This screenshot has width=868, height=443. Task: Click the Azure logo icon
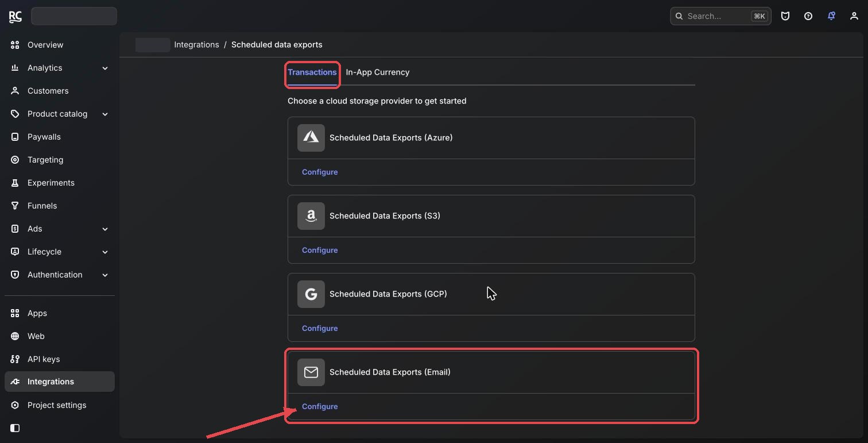point(311,138)
